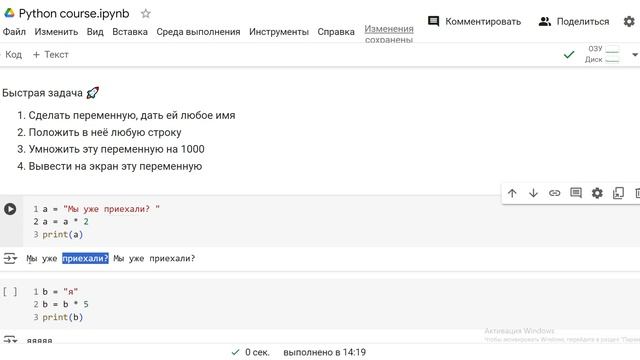Click the empty run brackets of second cell
The width and height of the screenshot is (640, 360).
(10, 291)
